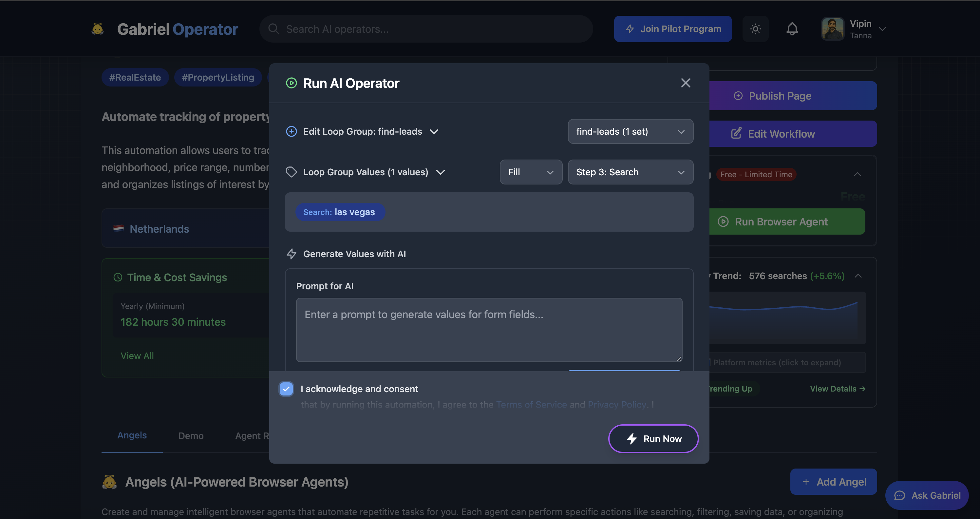Viewport: 980px width, 519px height.
Task: Switch to the Demo tab
Action: 191,436
